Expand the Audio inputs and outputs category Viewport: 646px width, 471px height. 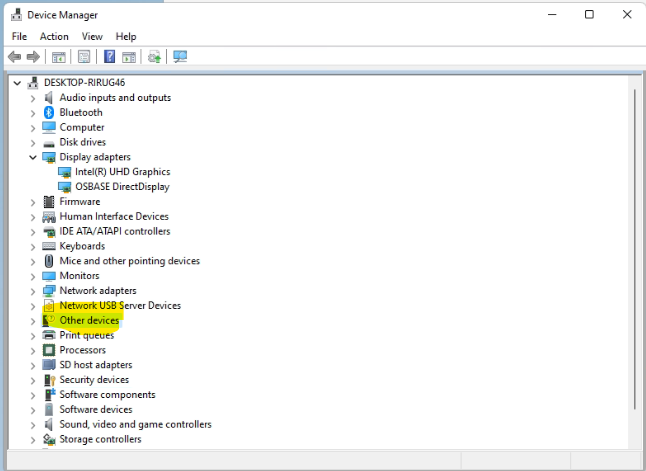[33, 98]
